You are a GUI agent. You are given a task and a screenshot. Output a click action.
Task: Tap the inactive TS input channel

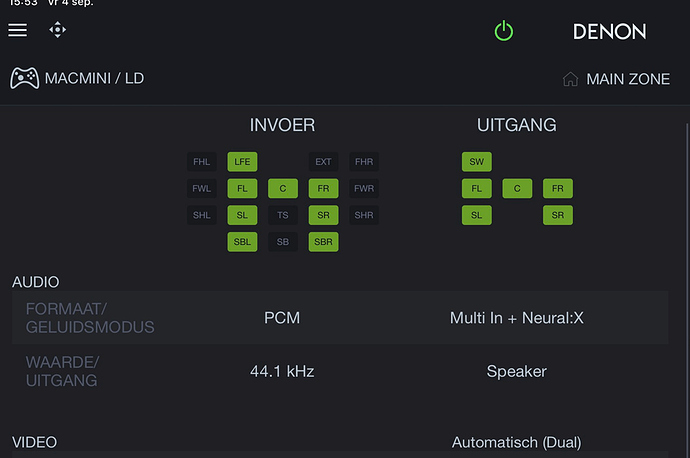(283, 215)
